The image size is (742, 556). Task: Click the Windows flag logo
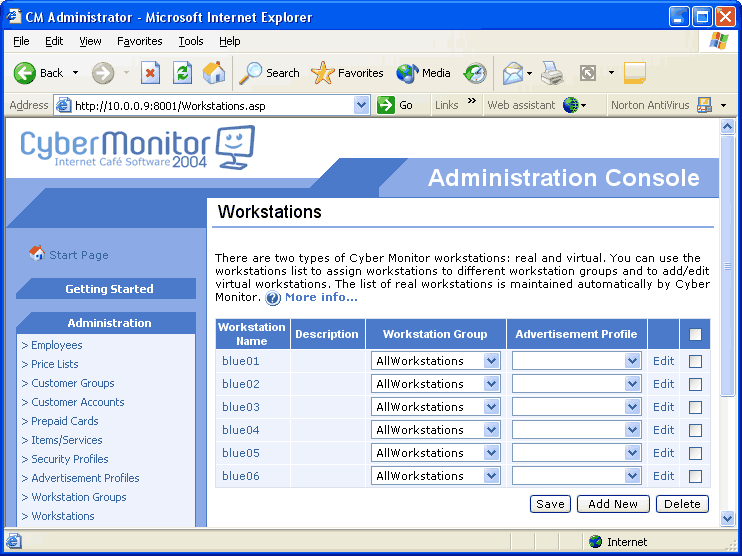pos(718,41)
